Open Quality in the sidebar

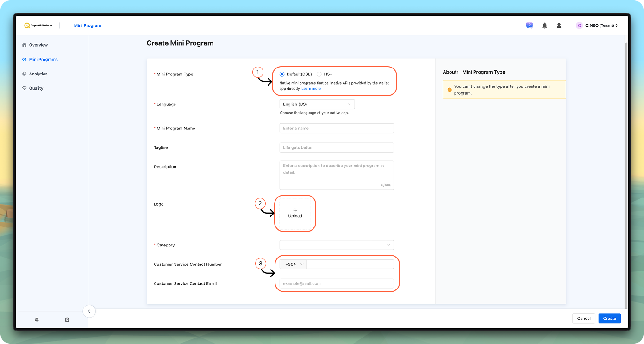coord(36,88)
